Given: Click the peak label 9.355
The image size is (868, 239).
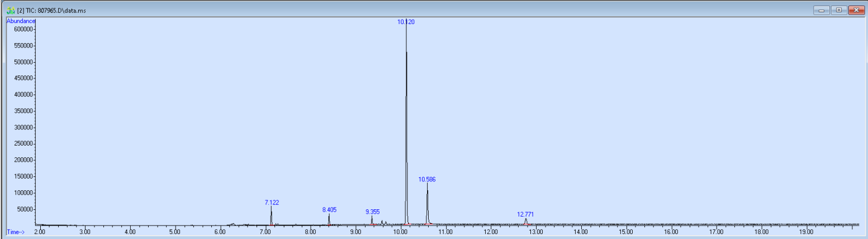Looking at the screenshot, I should pyautogui.click(x=372, y=212).
